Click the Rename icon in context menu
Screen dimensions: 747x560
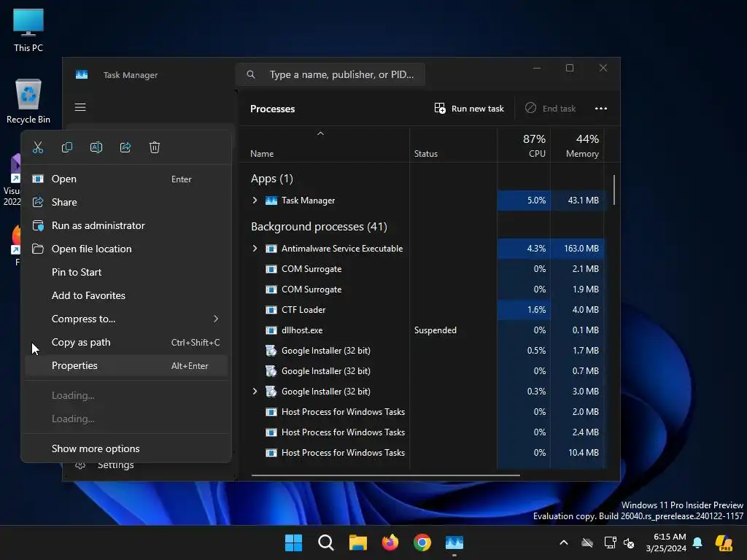point(96,147)
